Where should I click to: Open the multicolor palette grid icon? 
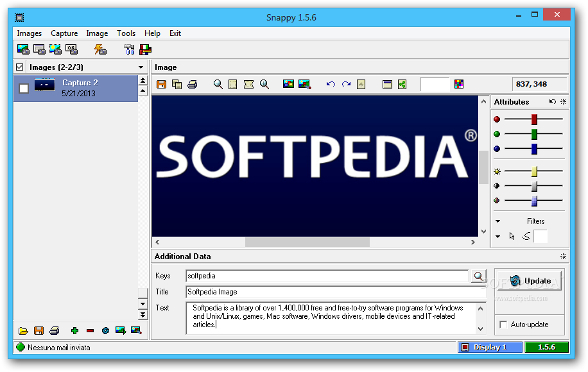click(x=459, y=84)
